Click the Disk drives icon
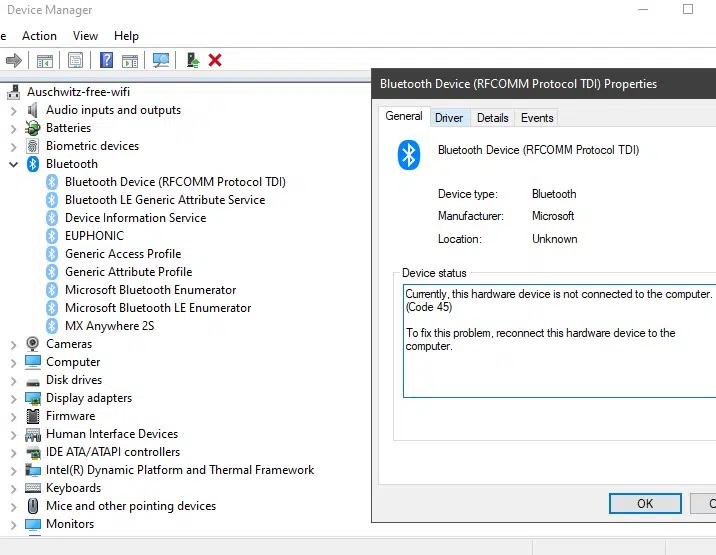This screenshot has height=555, width=716. [33, 382]
